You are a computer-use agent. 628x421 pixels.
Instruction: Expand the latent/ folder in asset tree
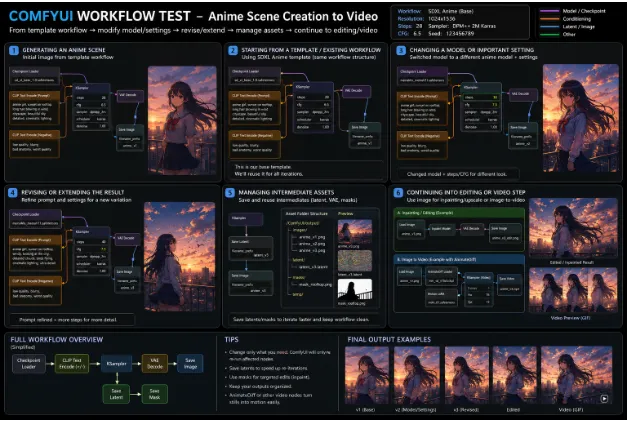(x=298, y=260)
